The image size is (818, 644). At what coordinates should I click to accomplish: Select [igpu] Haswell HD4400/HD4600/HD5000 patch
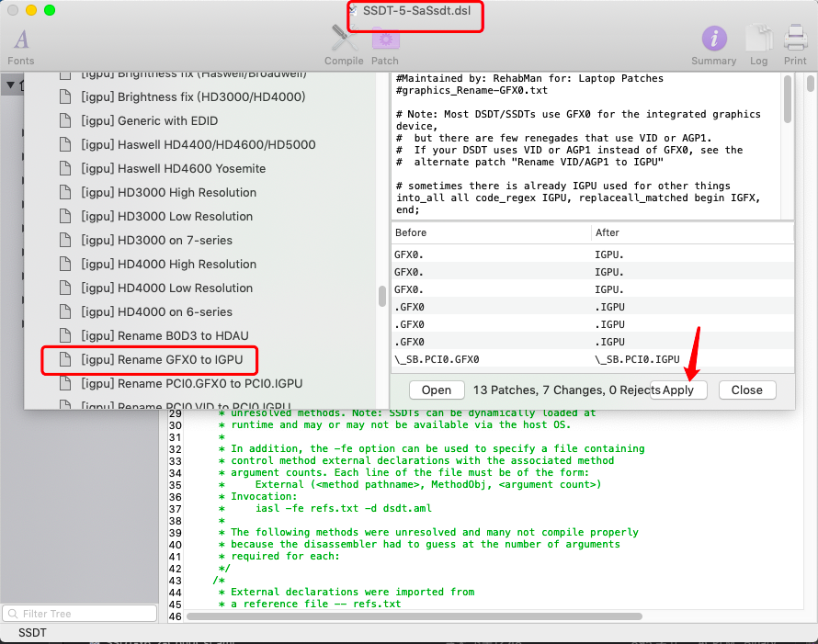(199, 144)
